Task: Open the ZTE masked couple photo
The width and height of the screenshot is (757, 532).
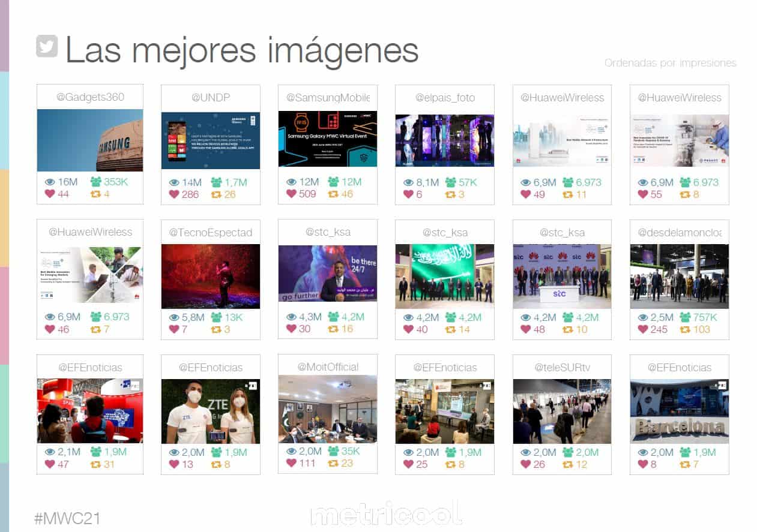Action: coord(211,411)
